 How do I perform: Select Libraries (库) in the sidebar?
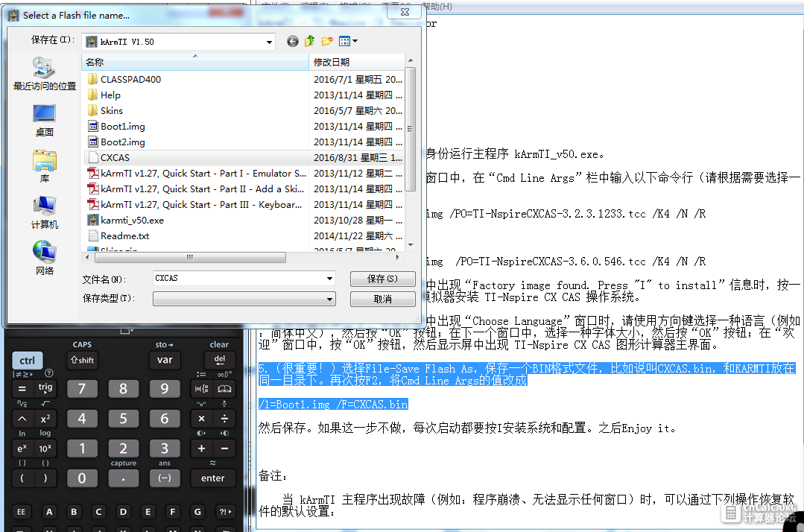click(x=44, y=167)
